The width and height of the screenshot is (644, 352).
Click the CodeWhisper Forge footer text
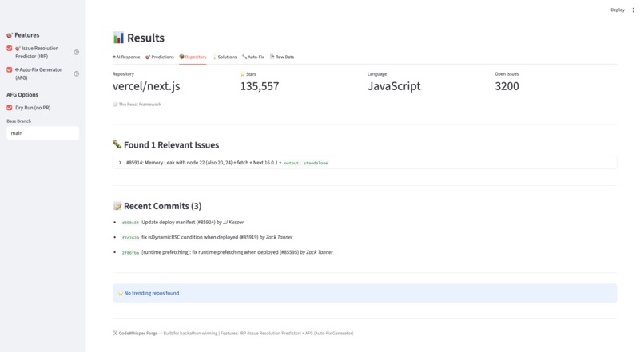tap(138, 333)
